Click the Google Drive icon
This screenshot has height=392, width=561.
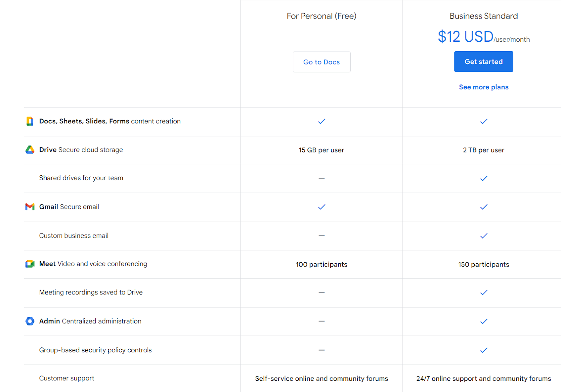click(x=30, y=150)
